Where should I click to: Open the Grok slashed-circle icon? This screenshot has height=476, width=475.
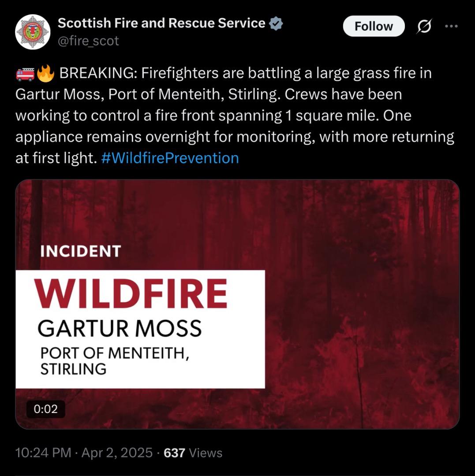pyautogui.click(x=424, y=27)
